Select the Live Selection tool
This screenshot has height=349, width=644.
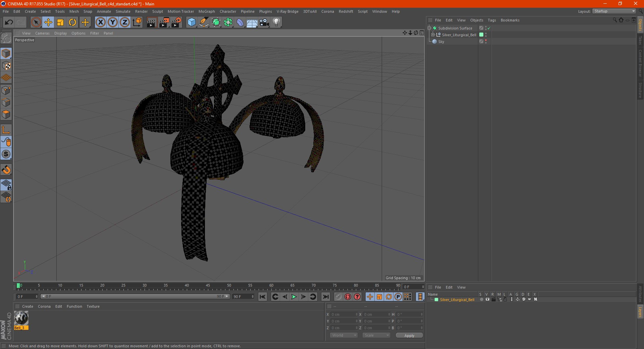36,22
